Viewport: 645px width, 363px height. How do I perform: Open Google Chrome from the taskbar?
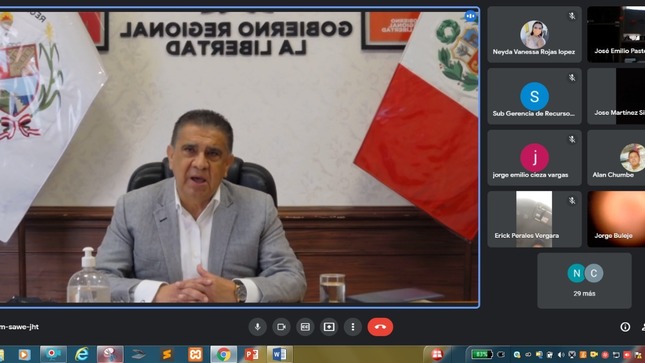[223, 354]
